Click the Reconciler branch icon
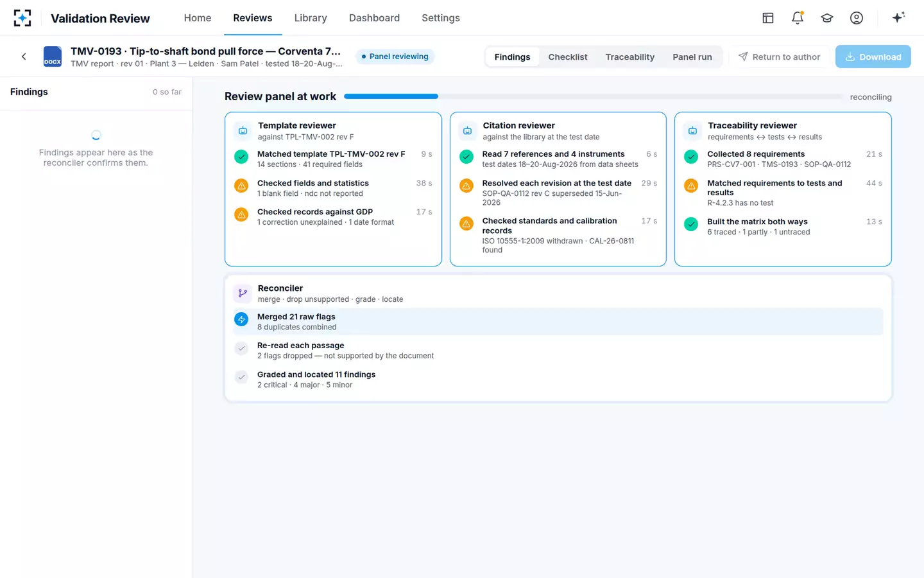This screenshot has width=924, height=578. [x=243, y=293]
